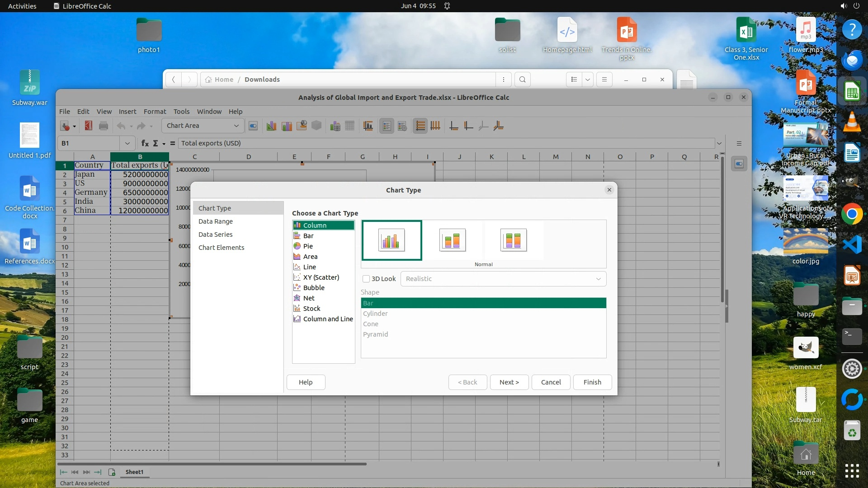Open the Name Box dropdown arrow
The height and width of the screenshot is (488, 868).
pos(127,143)
